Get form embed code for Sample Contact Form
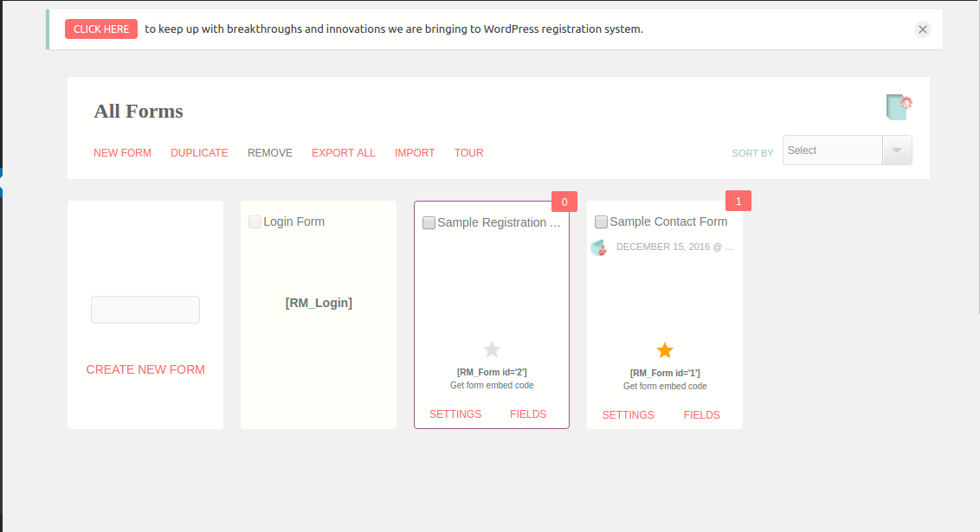 tap(664, 386)
